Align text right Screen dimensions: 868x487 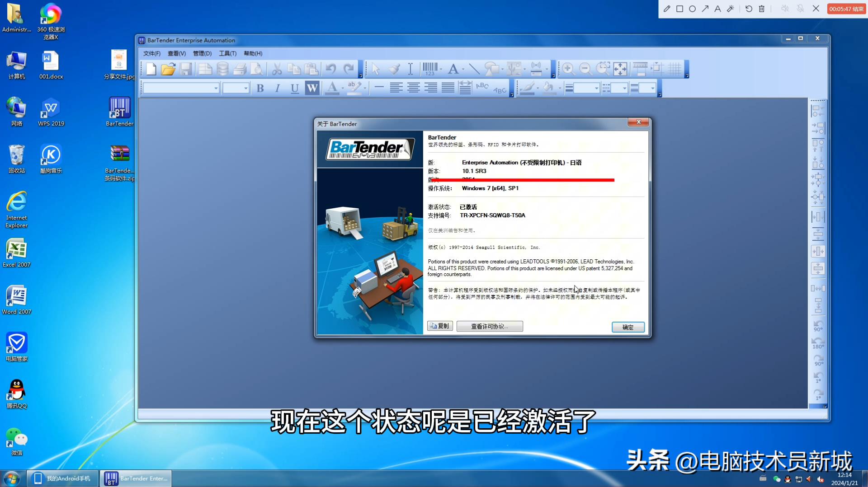[x=431, y=88]
